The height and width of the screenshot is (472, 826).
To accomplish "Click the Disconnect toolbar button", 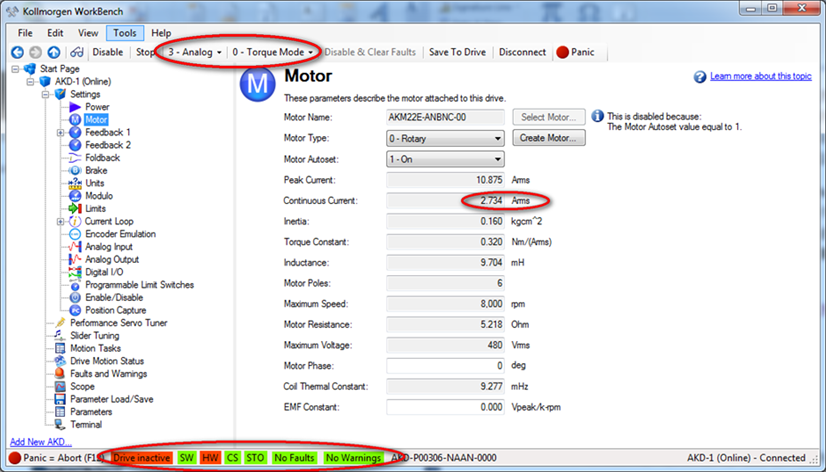I will point(523,52).
